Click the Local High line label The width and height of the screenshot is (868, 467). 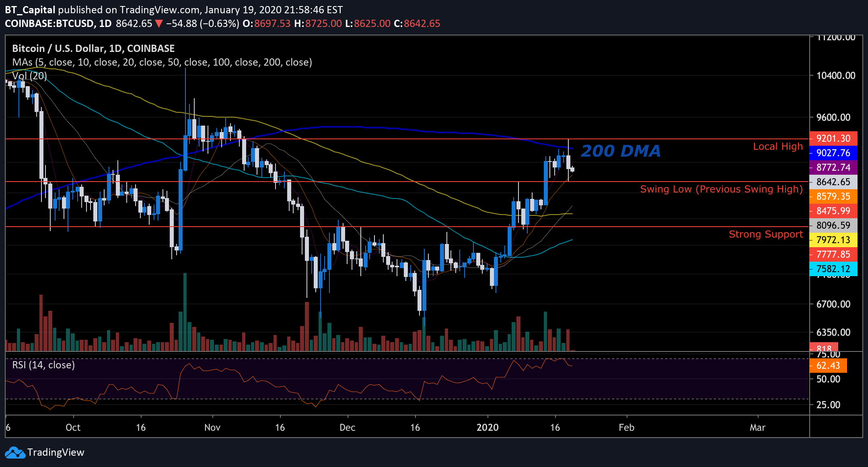[x=778, y=147]
